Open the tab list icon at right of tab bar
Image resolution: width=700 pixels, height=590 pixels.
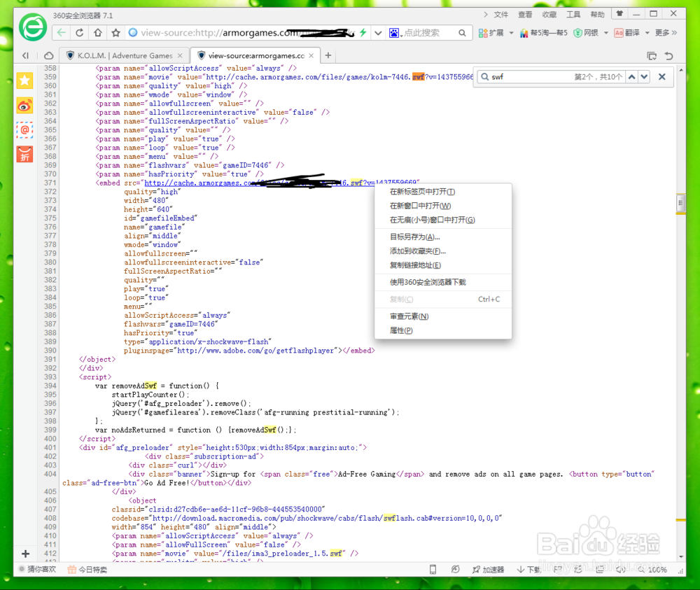pyautogui.click(x=652, y=56)
